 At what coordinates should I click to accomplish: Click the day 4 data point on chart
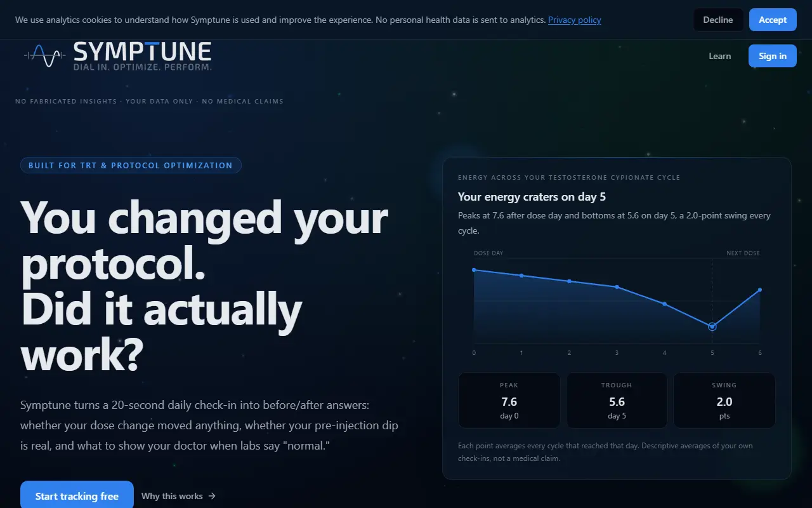click(664, 304)
